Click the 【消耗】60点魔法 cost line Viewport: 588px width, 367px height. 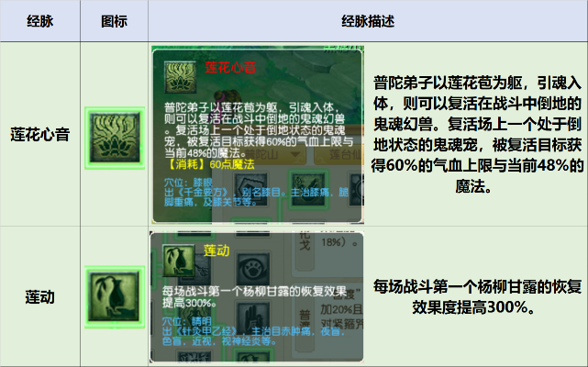pos(209,164)
